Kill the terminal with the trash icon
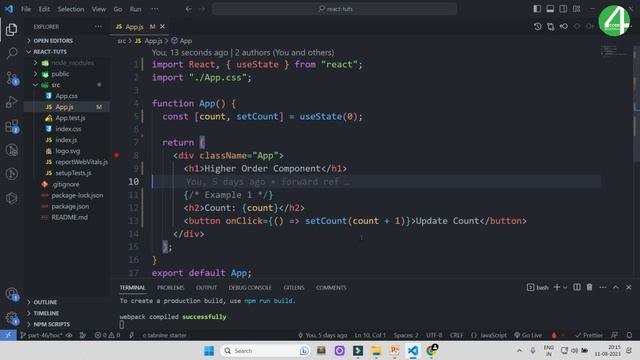640x360 pixels. coord(589,287)
